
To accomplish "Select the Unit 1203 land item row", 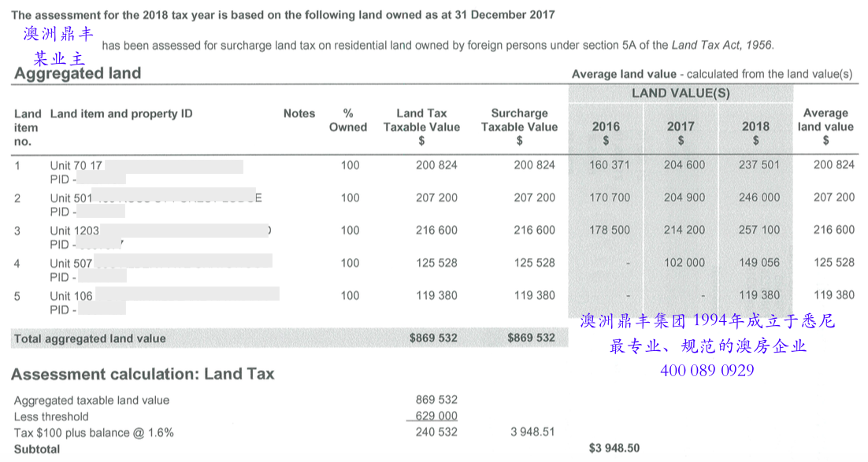I will coord(75,231).
